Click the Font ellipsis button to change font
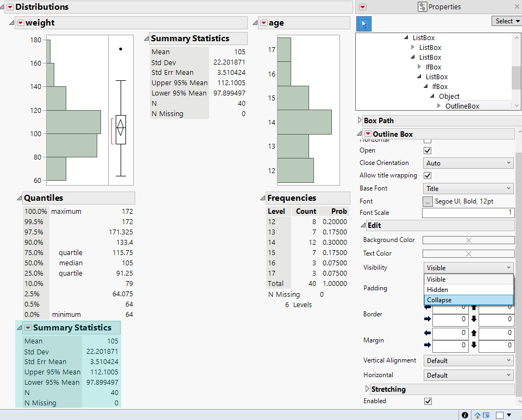The width and height of the screenshot is (522, 420). pos(427,201)
